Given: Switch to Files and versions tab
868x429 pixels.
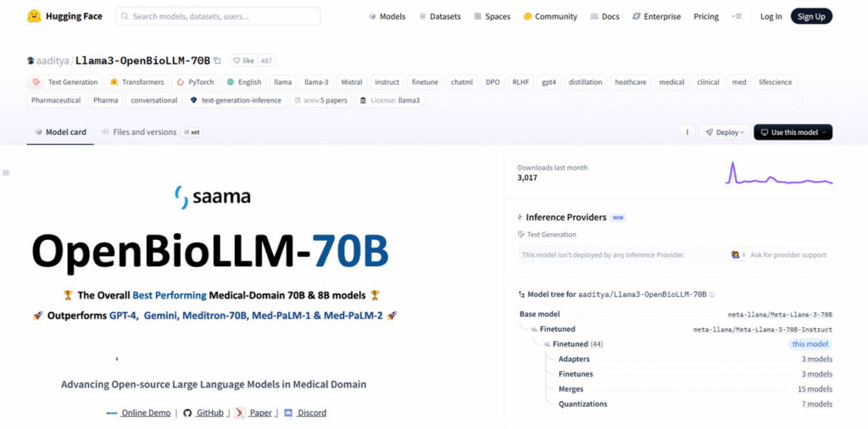Looking at the screenshot, I should [144, 132].
